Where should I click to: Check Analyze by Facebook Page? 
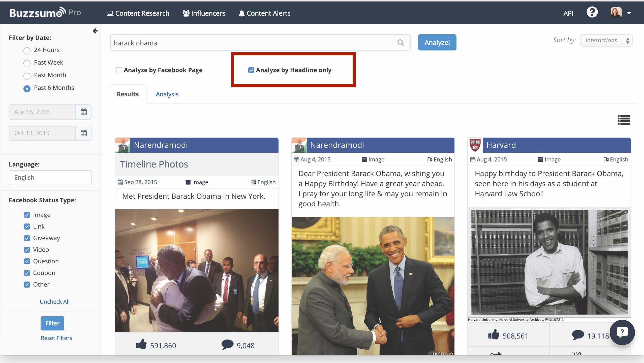pos(119,70)
